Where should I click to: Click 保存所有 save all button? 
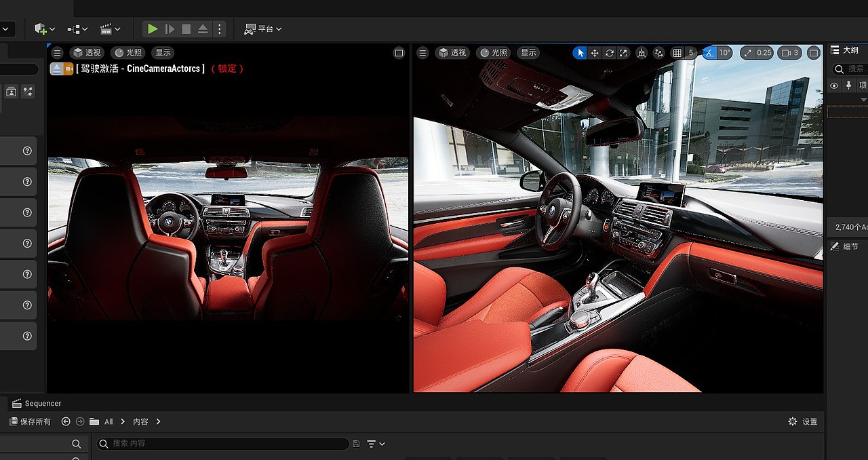pyautogui.click(x=30, y=421)
